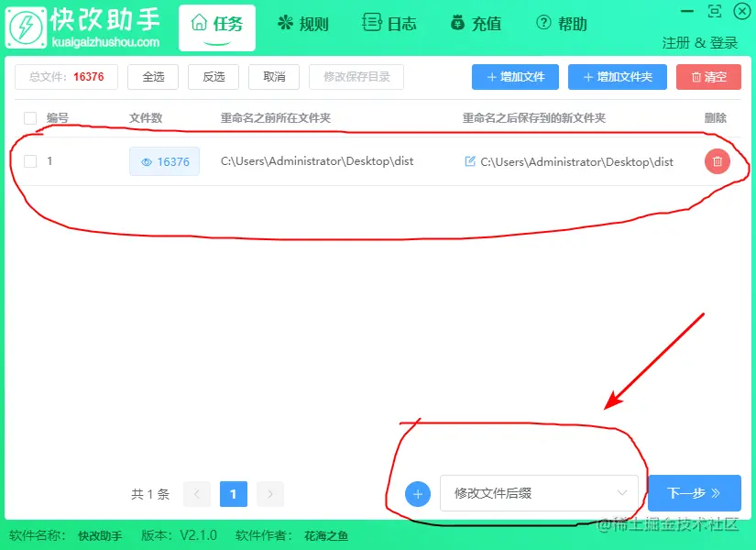Close the 快改助手 window
The image size is (756, 550).
click(742, 11)
